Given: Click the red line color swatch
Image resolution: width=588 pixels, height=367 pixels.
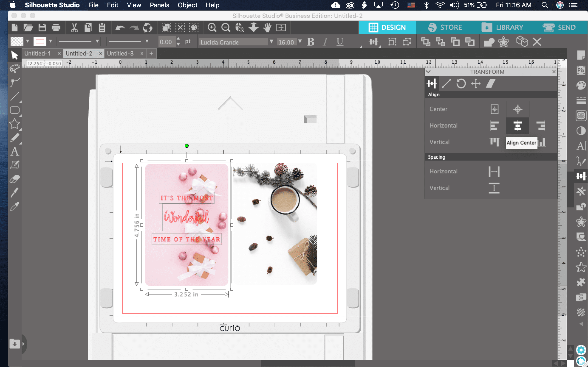Looking at the screenshot, I should 40,42.
